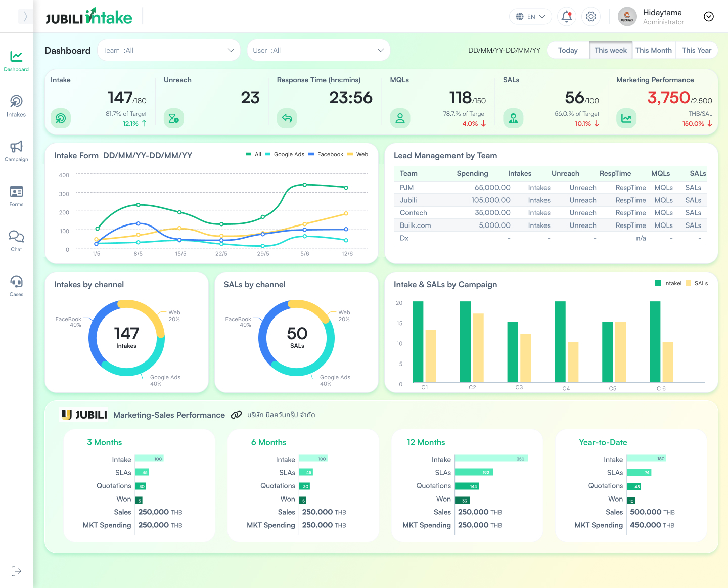Image resolution: width=728 pixels, height=588 pixels.
Task: Switch to This Month tab
Action: [653, 50]
